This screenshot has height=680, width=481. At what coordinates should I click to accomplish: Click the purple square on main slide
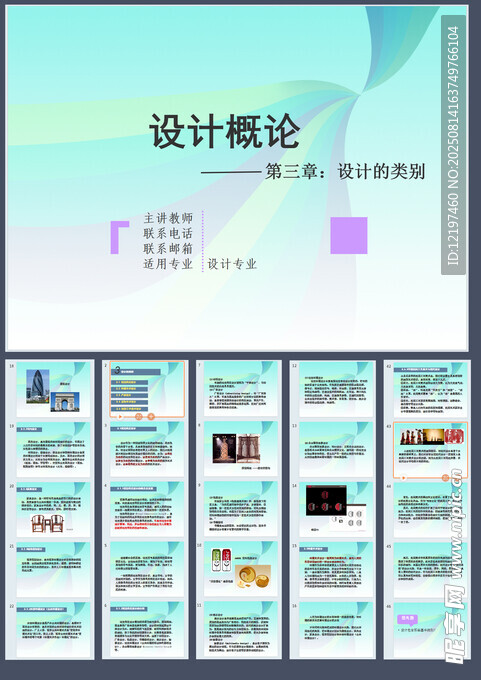(349, 235)
